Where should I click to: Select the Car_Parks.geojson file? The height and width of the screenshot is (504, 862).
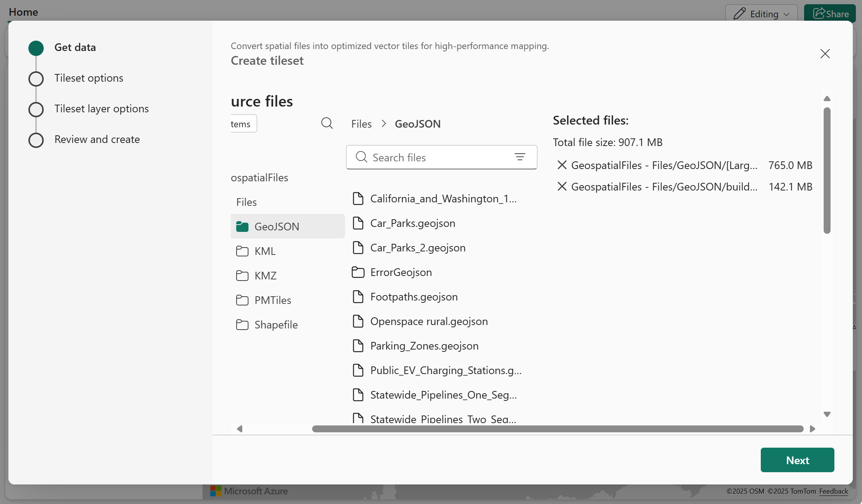[x=413, y=223]
